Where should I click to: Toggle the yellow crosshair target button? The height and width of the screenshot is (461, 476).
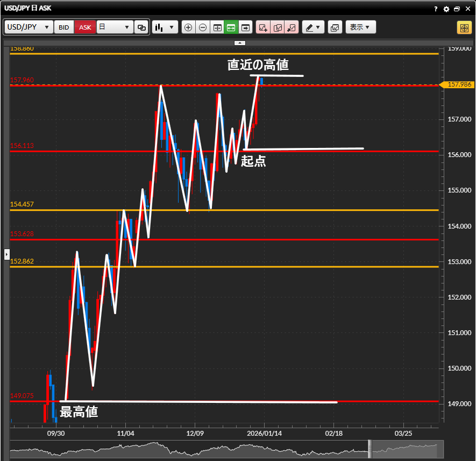pyautogui.click(x=464, y=27)
